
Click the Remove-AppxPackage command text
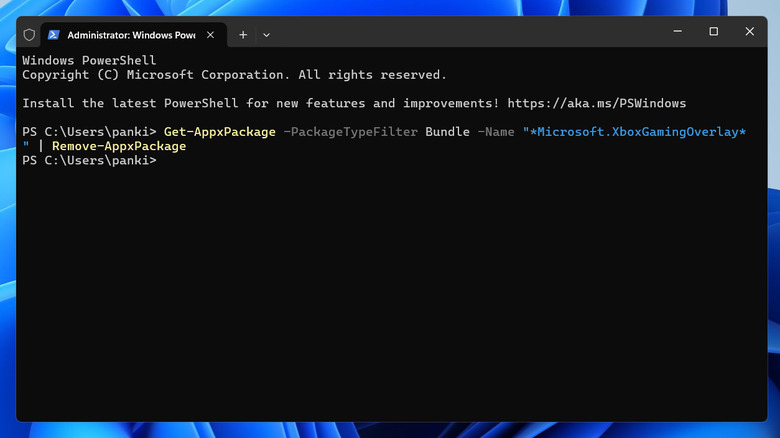tap(119, 146)
